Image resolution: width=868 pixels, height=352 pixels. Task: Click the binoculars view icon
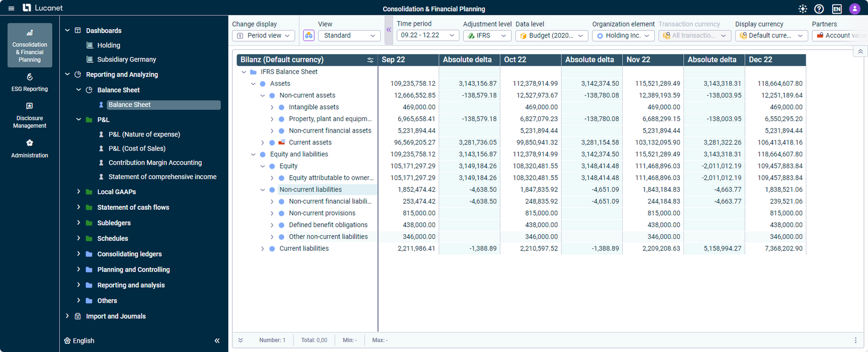pyautogui.click(x=309, y=35)
